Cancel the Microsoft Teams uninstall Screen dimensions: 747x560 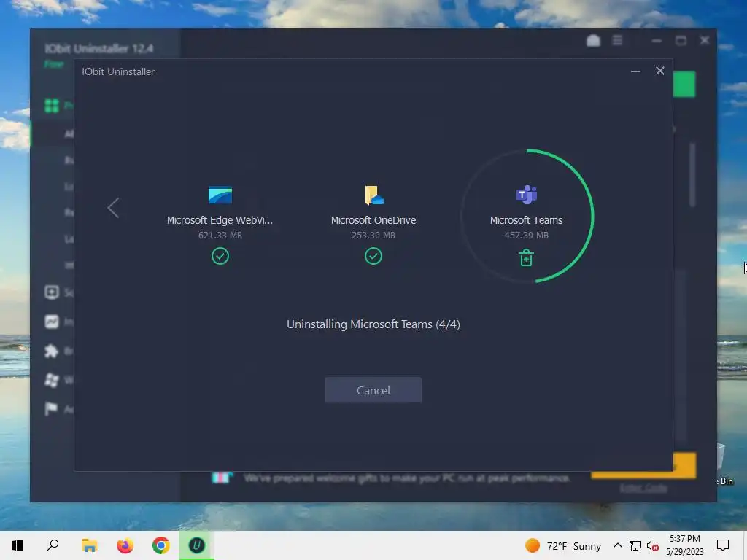(x=373, y=390)
